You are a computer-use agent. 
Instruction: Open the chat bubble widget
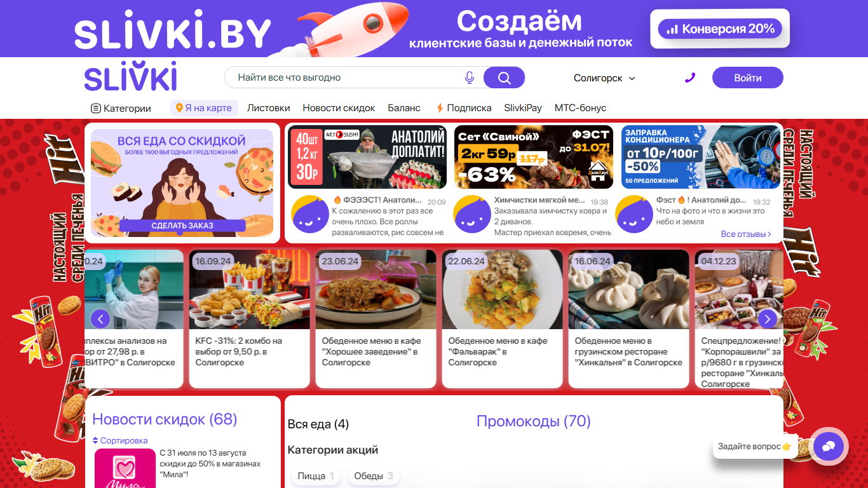click(828, 447)
